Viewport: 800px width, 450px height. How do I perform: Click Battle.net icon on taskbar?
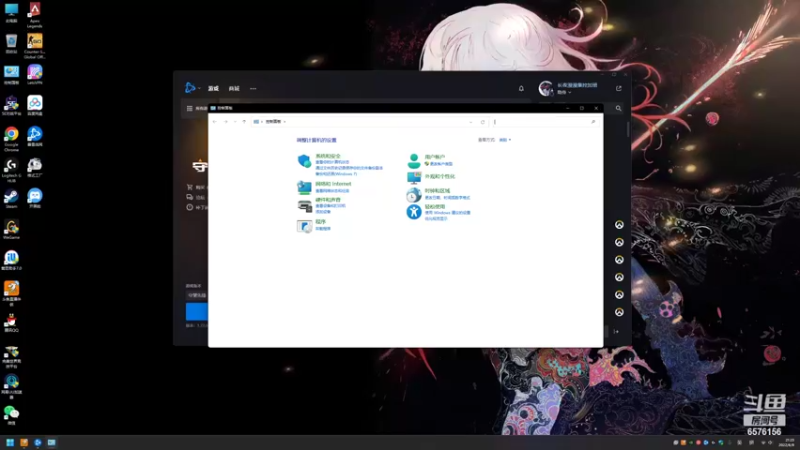pos(38,442)
